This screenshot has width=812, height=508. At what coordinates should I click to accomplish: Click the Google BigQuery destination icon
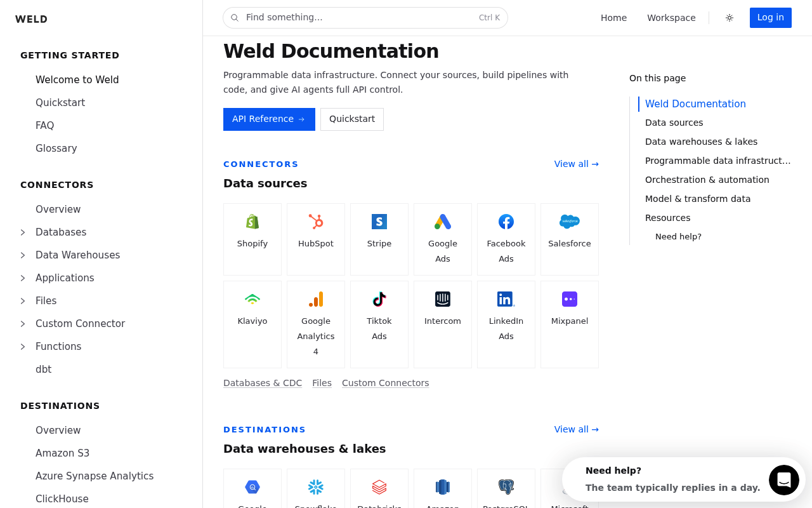[252, 487]
